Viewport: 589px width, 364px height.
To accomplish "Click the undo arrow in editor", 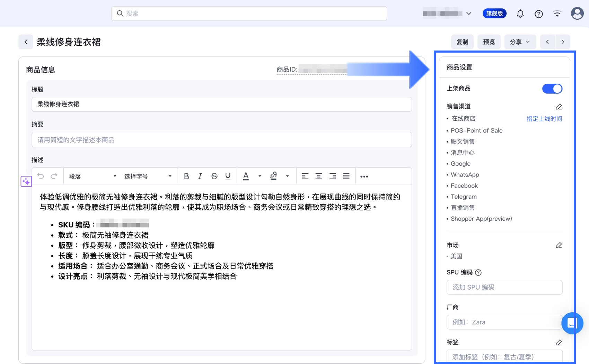I will click(x=41, y=176).
